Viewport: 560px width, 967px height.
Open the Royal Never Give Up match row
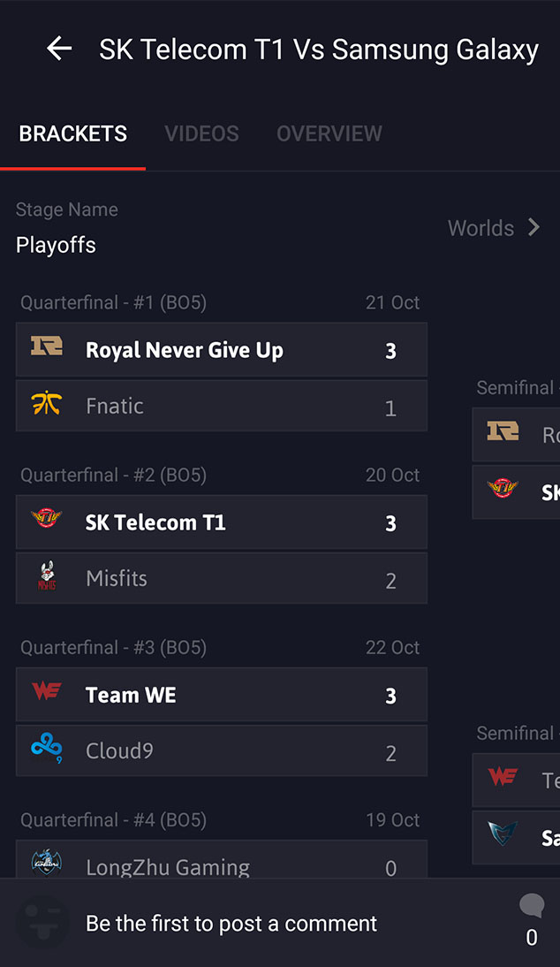[x=221, y=350]
